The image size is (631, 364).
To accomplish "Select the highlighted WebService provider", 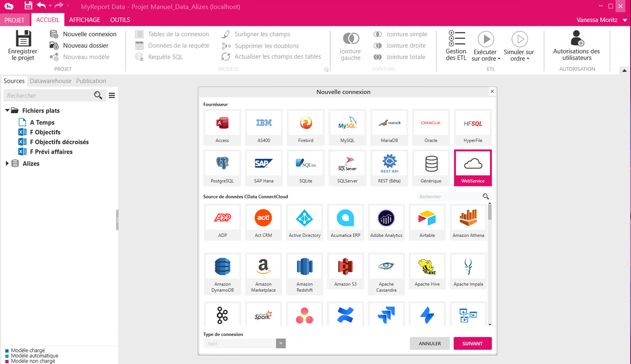I will (x=473, y=168).
